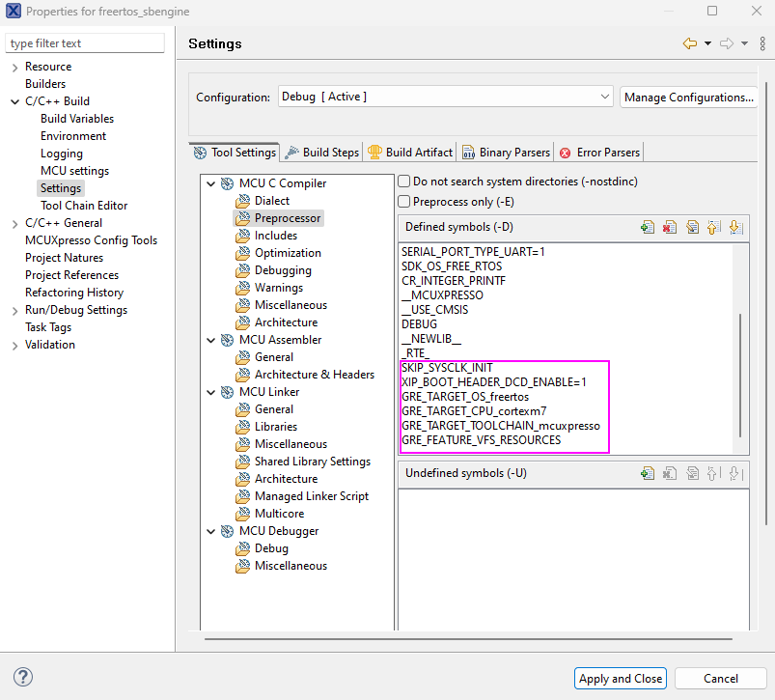Click Apply and Close

(x=620, y=678)
